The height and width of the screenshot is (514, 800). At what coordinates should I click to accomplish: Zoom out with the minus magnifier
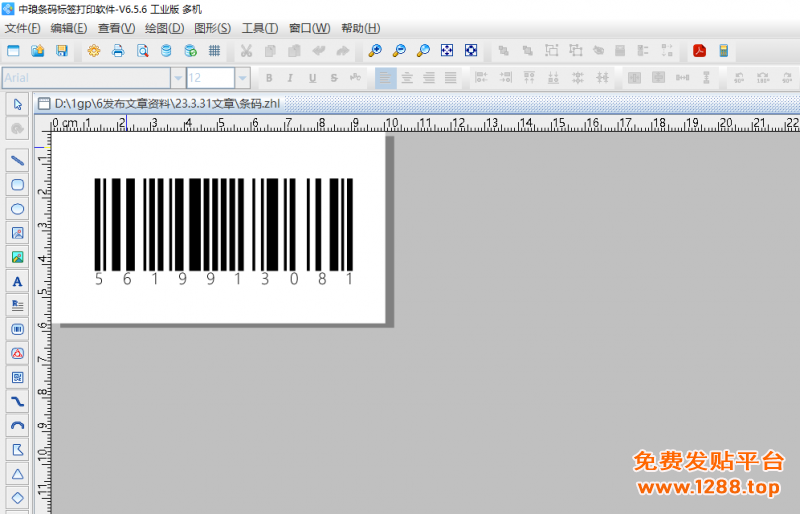(x=399, y=51)
